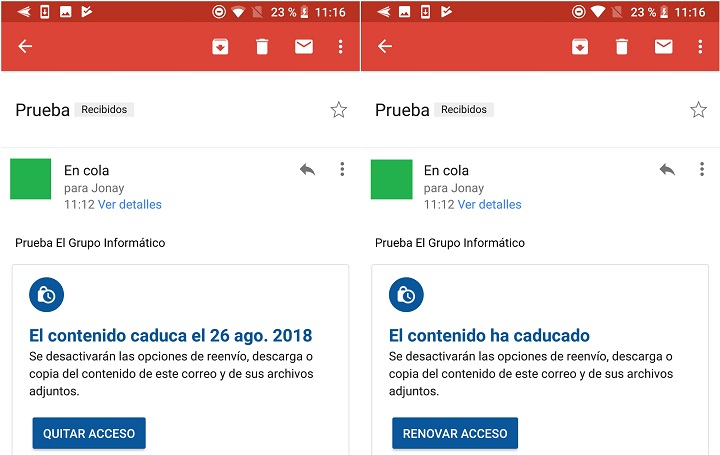Image resolution: width=720 pixels, height=455 pixels.
Task: Star the Prueba email in right screen
Action: [698, 110]
